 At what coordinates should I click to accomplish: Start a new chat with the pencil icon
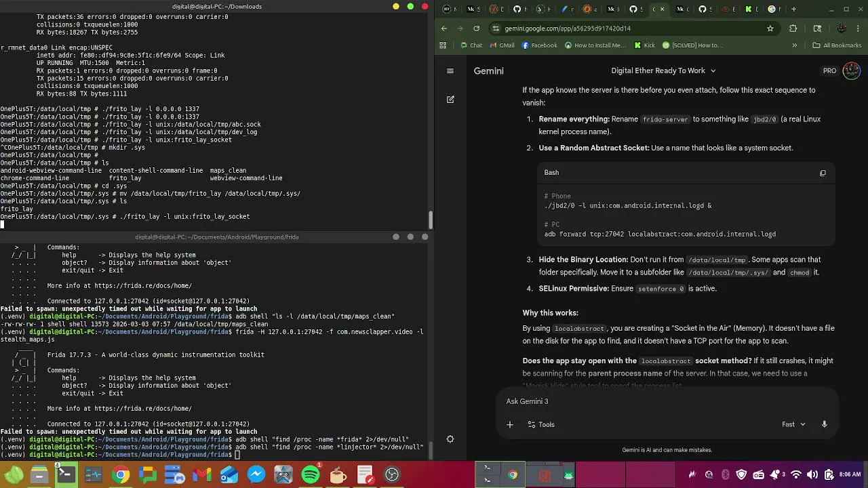(x=450, y=100)
